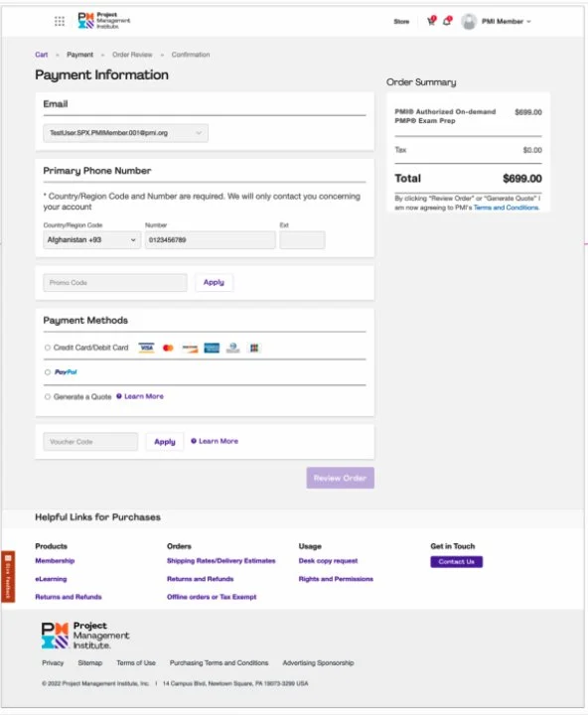Click the Mastercard icon

coord(168,348)
